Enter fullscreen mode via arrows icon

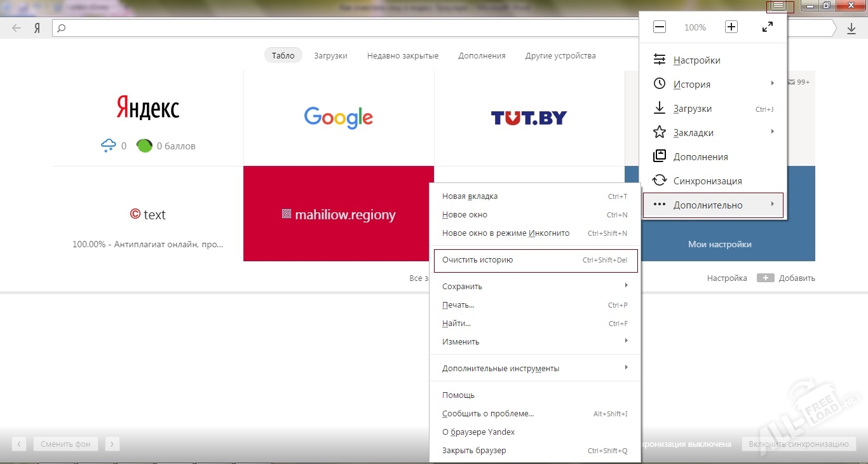(768, 27)
